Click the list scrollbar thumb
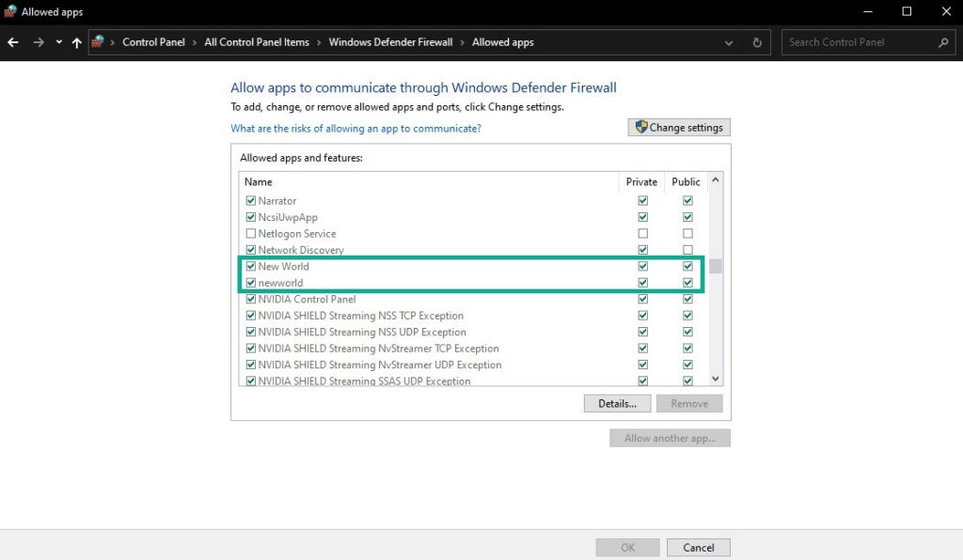This screenshot has width=963, height=560. click(715, 266)
